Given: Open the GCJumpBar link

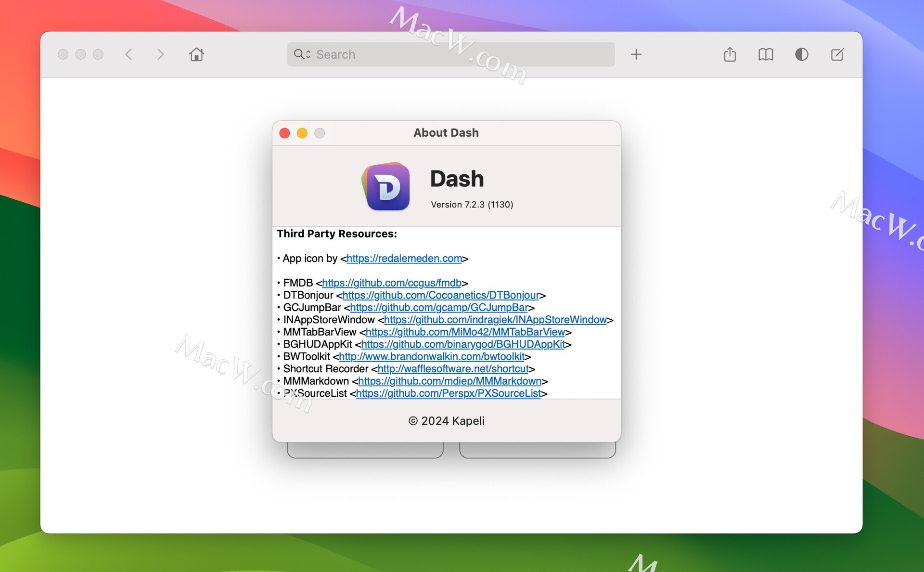Looking at the screenshot, I should [439, 308].
